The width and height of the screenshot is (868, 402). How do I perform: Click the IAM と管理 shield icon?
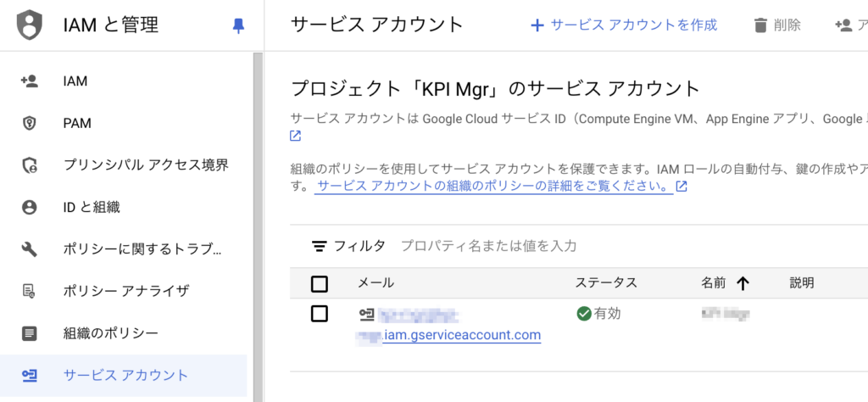coord(30,25)
